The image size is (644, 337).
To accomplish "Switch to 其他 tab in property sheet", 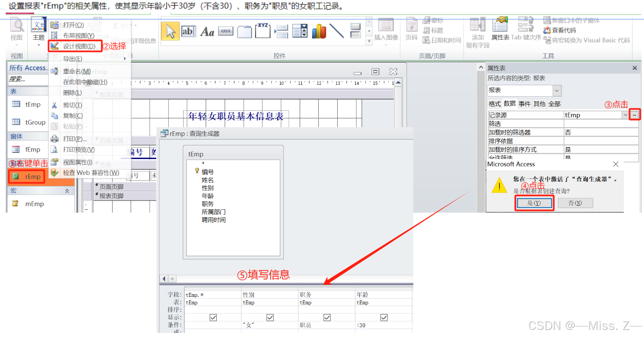I will pyautogui.click(x=539, y=104).
